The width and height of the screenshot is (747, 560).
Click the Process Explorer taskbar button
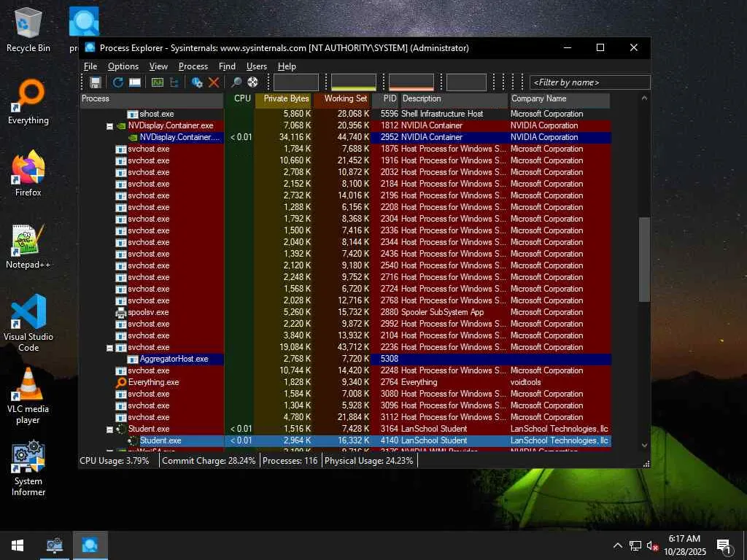click(90, 545)
